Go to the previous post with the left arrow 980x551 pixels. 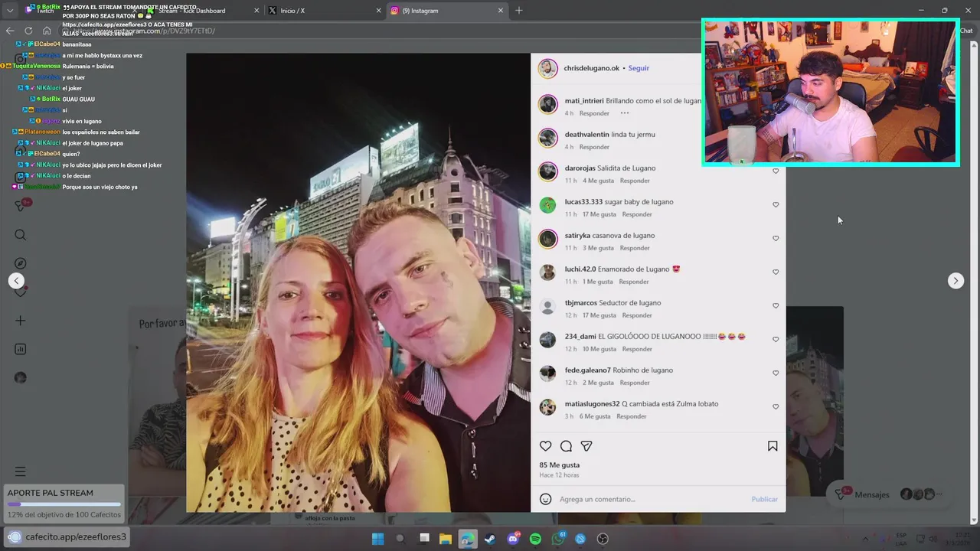click(16, 281)
